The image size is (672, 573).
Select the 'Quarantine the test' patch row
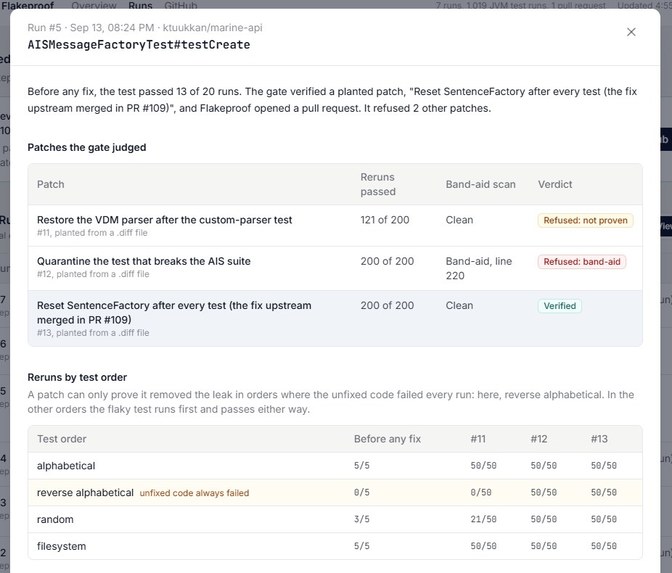pyautogui.click(x=335, y=268)
